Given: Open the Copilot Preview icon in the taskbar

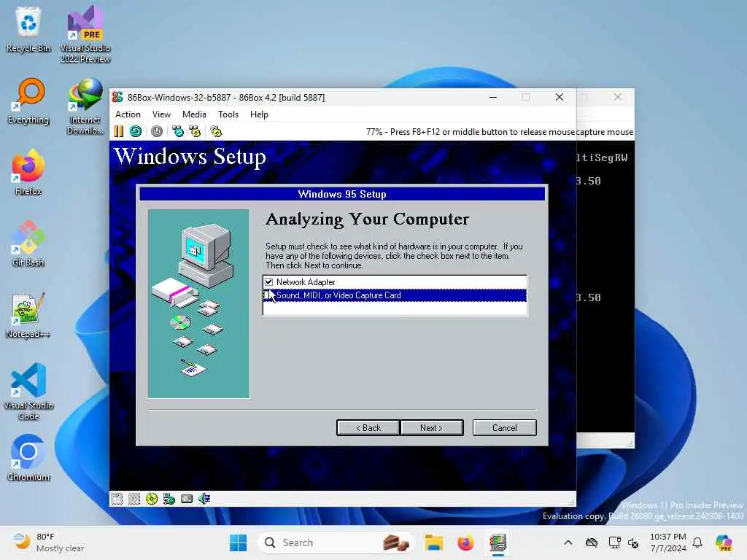Looking at the screenshot, I should [x=723, y=542].
